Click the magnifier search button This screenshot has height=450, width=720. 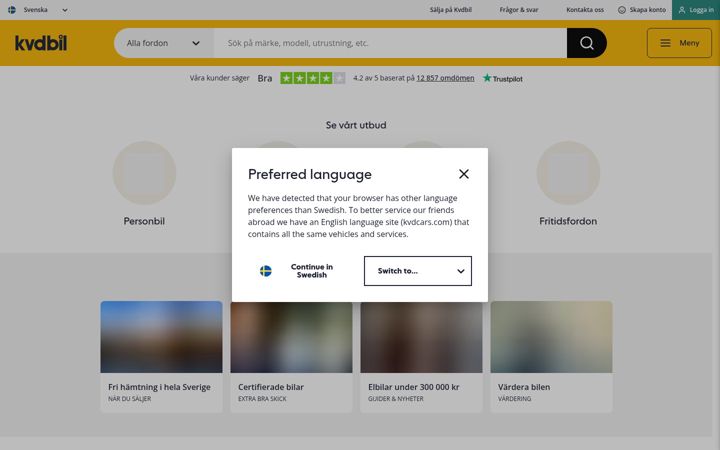click(x=586, y=43)
